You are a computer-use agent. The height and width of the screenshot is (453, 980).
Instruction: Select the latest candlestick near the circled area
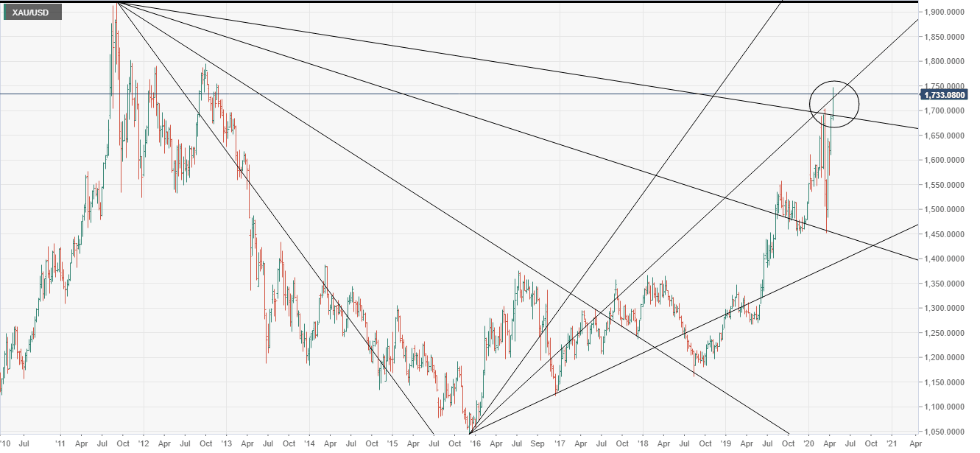tap(833, 118)
